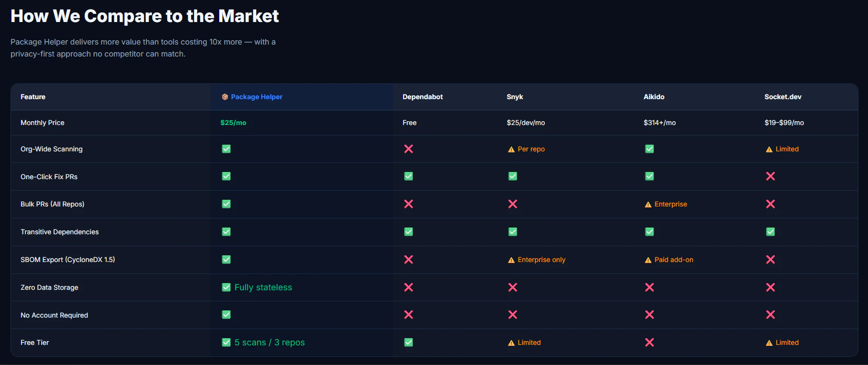Click the Per repo text in Snyk column
868x365 pixels.
click(x=531, y=149)
